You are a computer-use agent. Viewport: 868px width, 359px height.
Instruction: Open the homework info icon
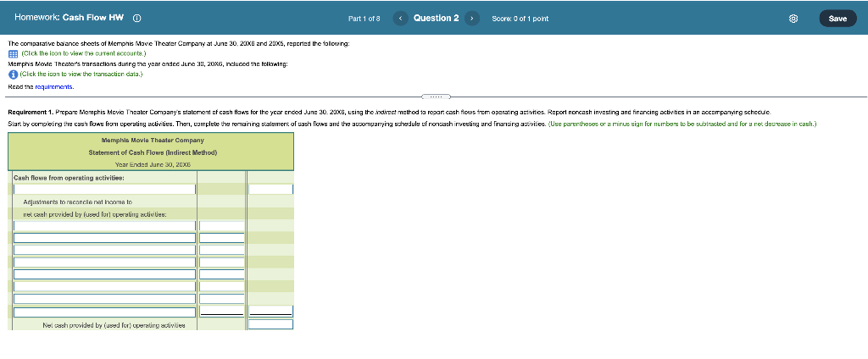click(x=136, y=18)
